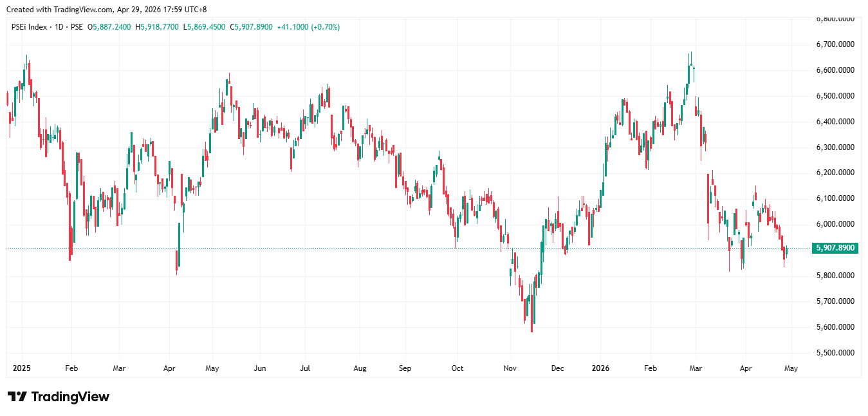The height and width of the screenshot is (416, 868).
Task: Click the high value H5,918.7700
Action: (157, 27)
